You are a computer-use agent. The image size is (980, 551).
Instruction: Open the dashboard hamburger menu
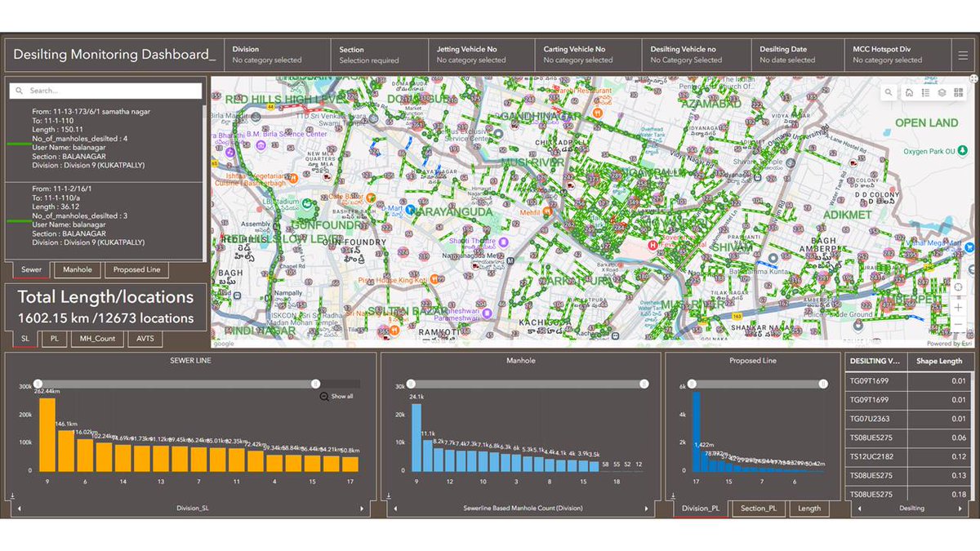tap(963, 55)
